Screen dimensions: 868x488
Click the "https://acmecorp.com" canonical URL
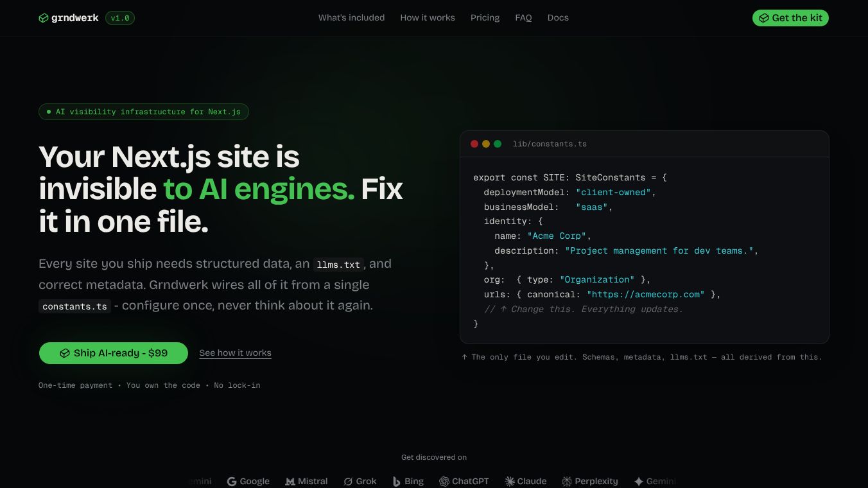pyautogui.click(x=645, y=294)
